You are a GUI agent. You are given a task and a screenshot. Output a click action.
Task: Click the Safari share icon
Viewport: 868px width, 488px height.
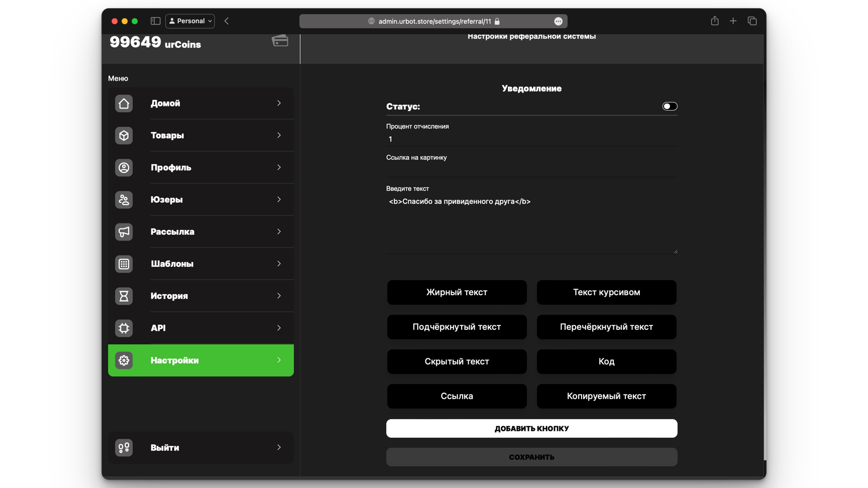pyautogui.click(x=714, y=21)
